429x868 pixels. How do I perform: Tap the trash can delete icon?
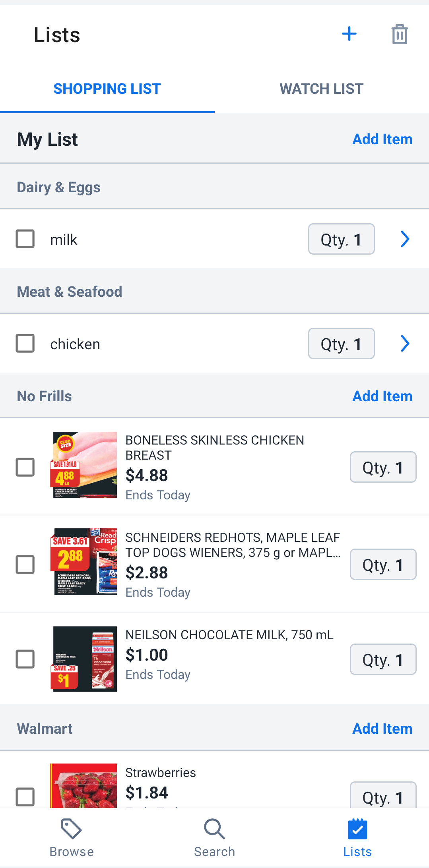pos(400,34)
